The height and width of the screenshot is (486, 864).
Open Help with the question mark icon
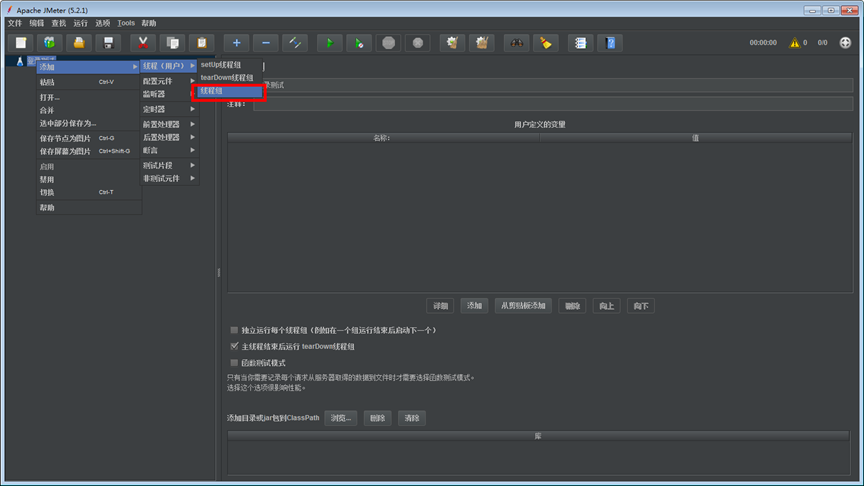pos(610,43)
